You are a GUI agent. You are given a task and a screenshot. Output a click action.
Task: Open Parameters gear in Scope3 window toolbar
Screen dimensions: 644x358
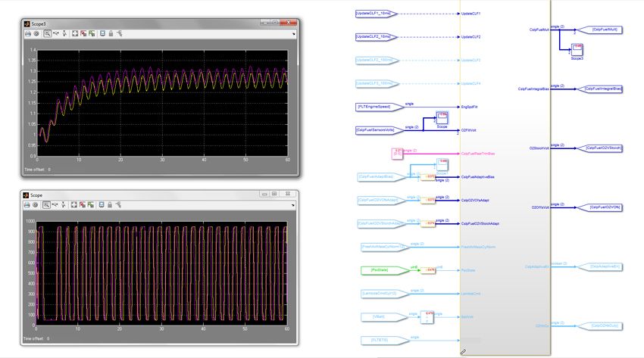(x=36, y=33)
